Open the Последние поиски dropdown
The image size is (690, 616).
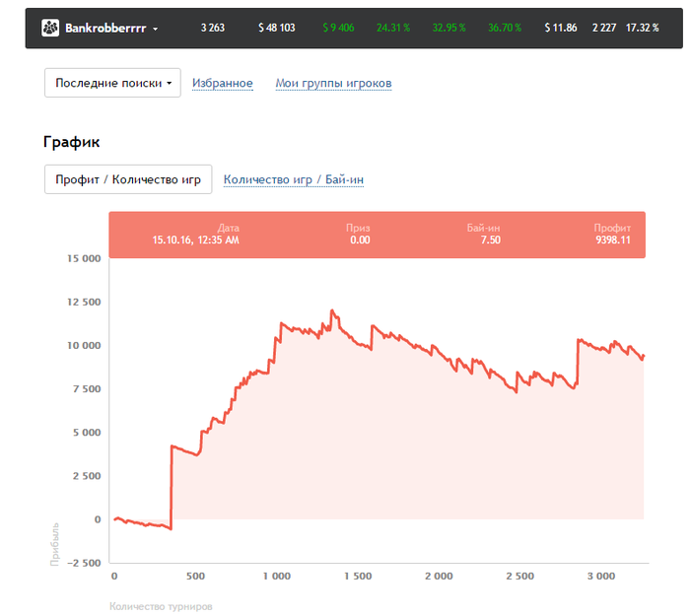[x=112, y=83]
